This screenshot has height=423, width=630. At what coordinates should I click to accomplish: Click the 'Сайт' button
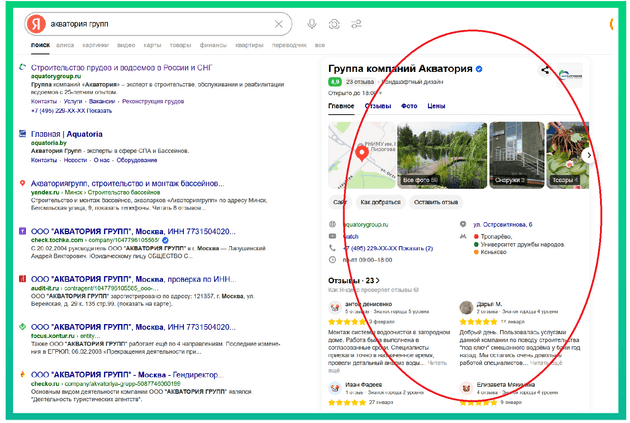tap(340, 202)
